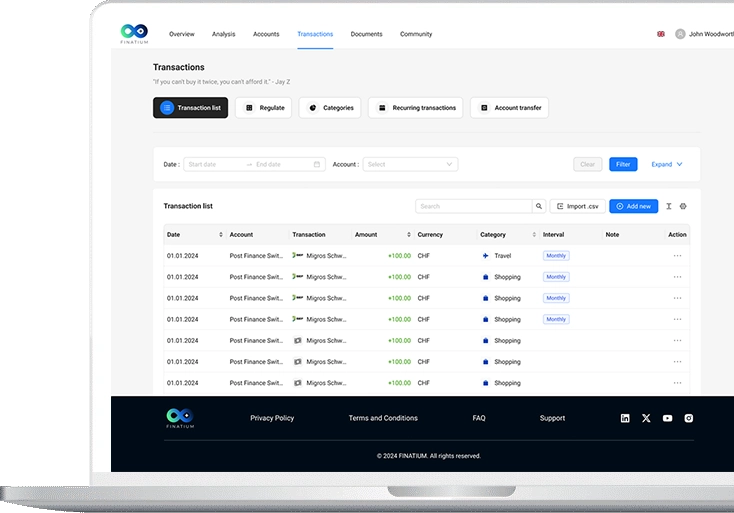This screenshot has width=734, height=513.
Task: Click the Finatium logo in the footer
Action: tap(180, 418)
